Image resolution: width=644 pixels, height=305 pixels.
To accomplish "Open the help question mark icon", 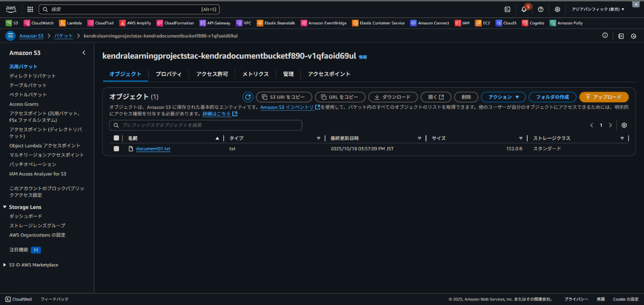I will 540,9.
